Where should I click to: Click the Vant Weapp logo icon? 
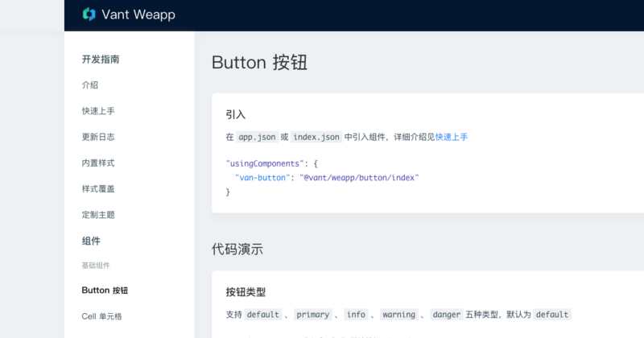pyautogui.click(x=89, y=14)
